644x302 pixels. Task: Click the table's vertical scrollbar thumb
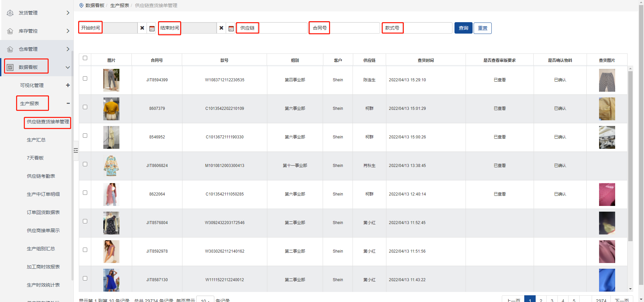630,155
